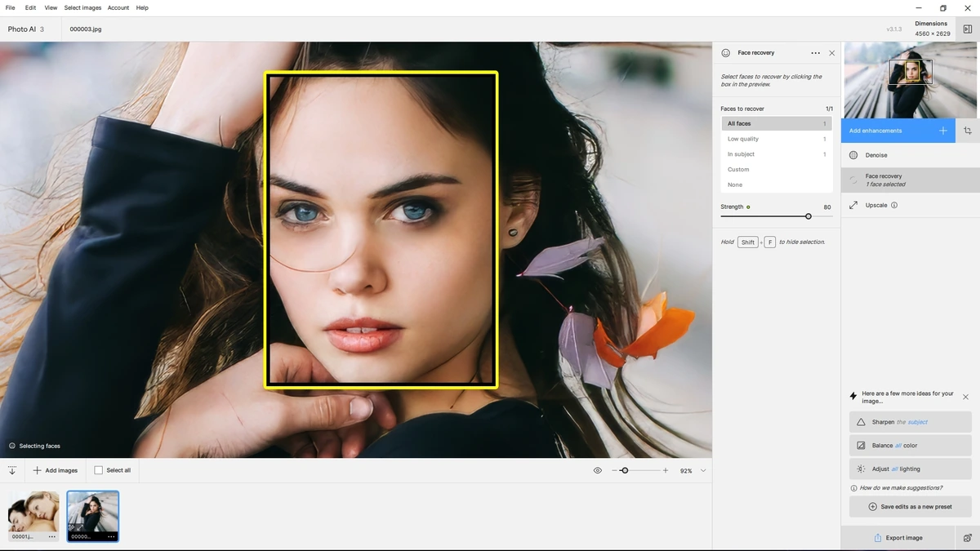
Task: Click the navigator preview thumbnail
Action: pyautogui.click(x=911, y=80)
